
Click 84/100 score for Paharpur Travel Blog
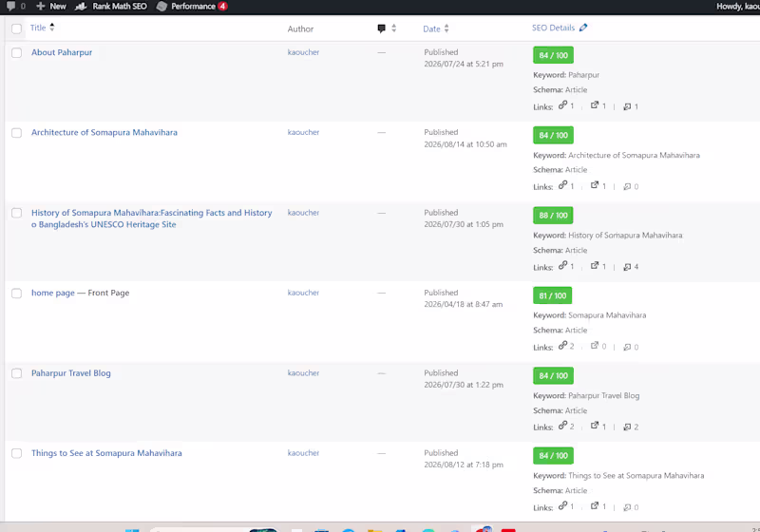[553, 375]
